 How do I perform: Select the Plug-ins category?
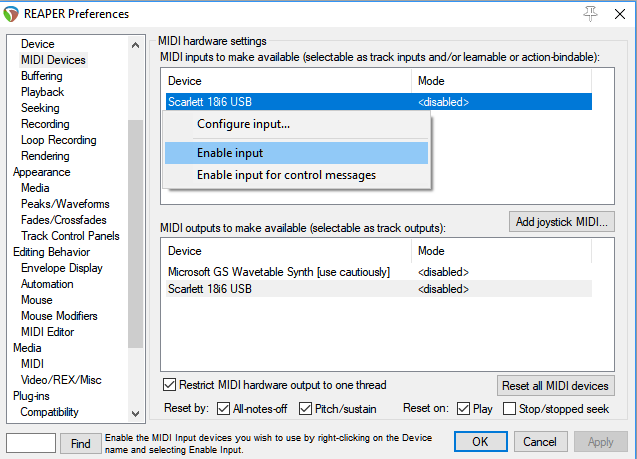tap(31, 396)
